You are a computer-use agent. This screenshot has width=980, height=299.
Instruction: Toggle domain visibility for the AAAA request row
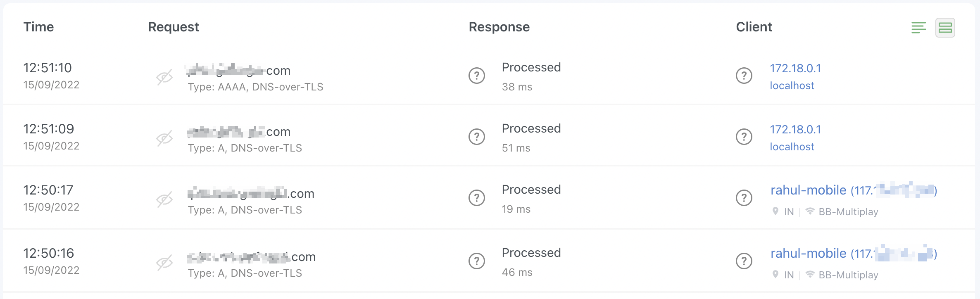click(164, 77)
